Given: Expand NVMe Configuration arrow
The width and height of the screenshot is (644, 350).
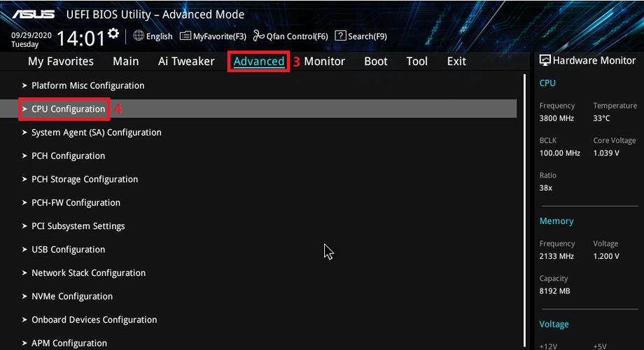Looking at the screenshot, I should coord(24,296).
